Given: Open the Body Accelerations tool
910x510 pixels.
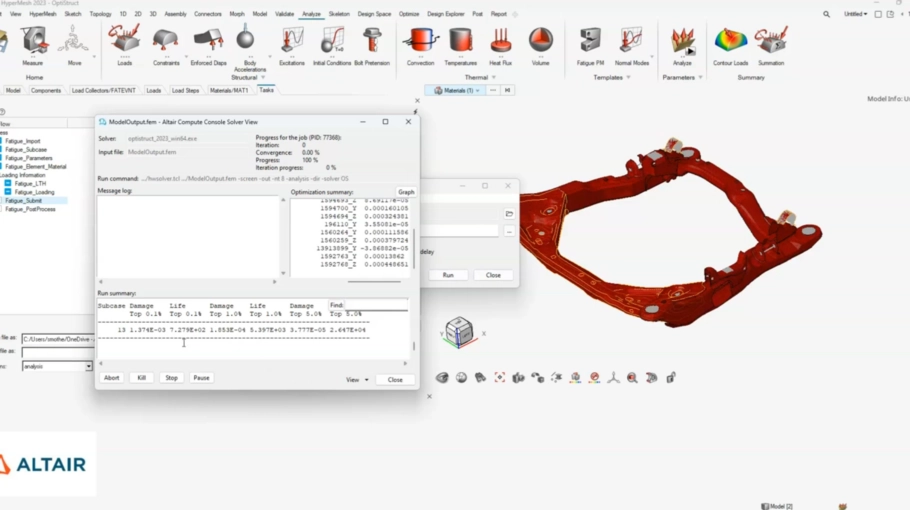Looking at the screenshot, I should (x=245, y=38).
